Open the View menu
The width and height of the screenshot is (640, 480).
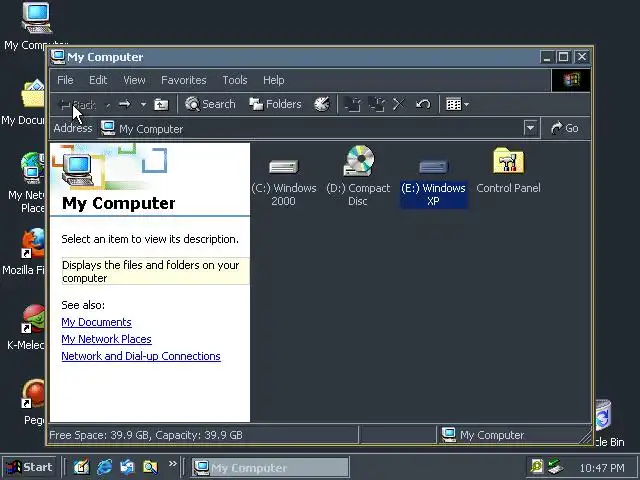tap(134, 80)
